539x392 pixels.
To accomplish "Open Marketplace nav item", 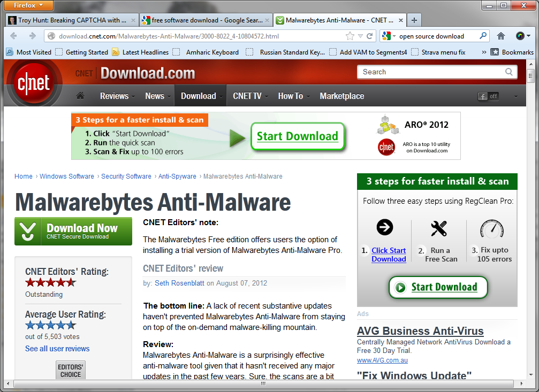I will (341, 96).
